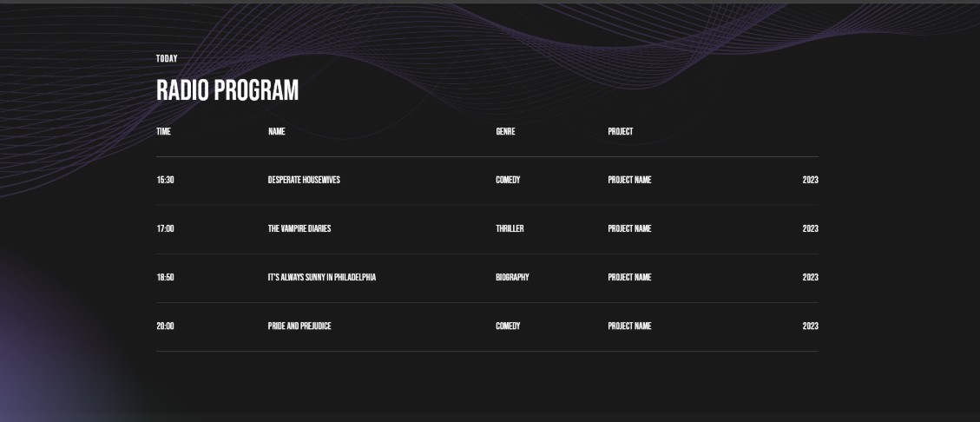Image resolution: width=980 pixels, height=422 pixels.
Task: Select the 20:00 time slot
Action: click(165, 326)
